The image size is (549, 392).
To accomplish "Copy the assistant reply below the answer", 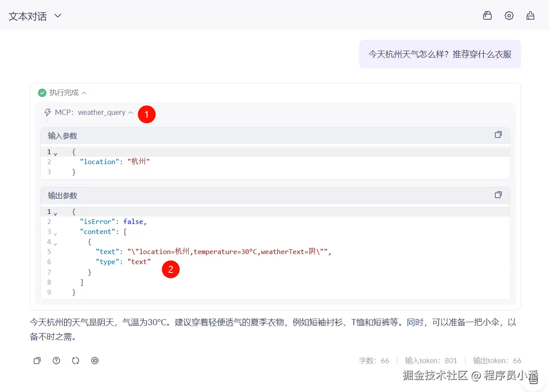I will click(x=37, y=361).
